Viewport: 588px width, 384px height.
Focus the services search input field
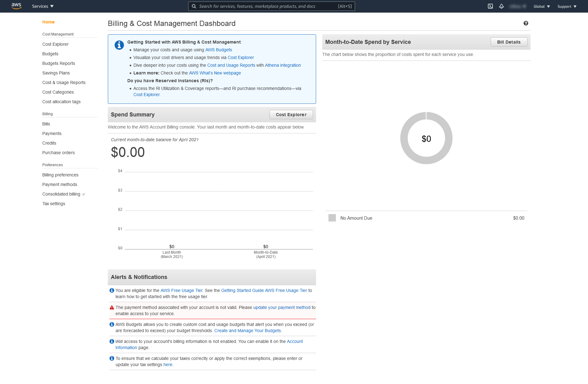pos(271,6)
